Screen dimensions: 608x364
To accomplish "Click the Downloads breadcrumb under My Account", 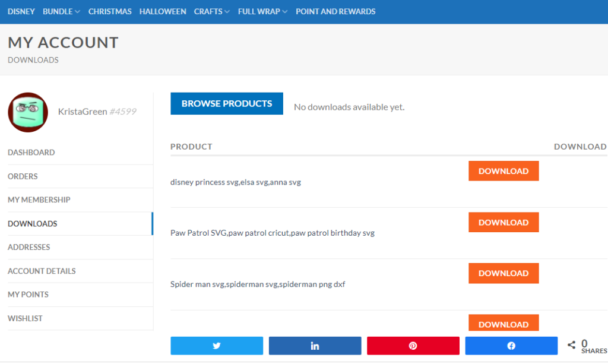I will pos(33,60).
